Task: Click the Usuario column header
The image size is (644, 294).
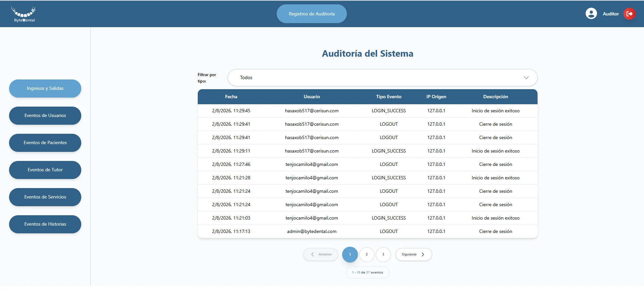Action: [x=312, y=97]
